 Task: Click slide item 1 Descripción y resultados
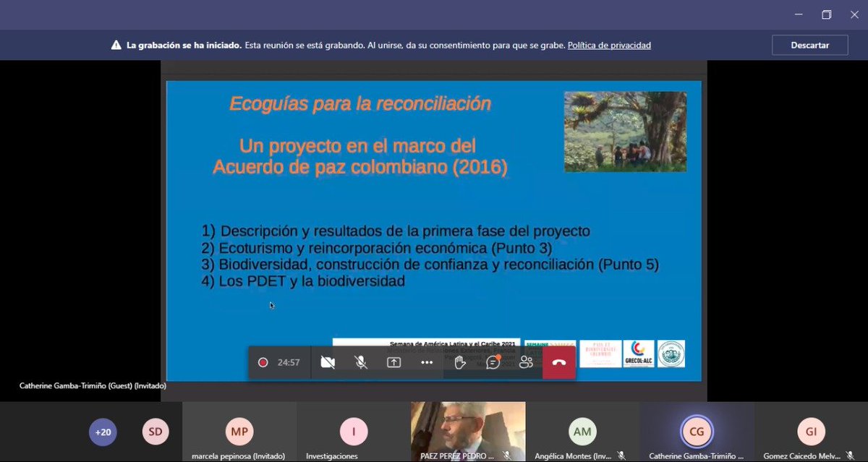click(396, 231)
